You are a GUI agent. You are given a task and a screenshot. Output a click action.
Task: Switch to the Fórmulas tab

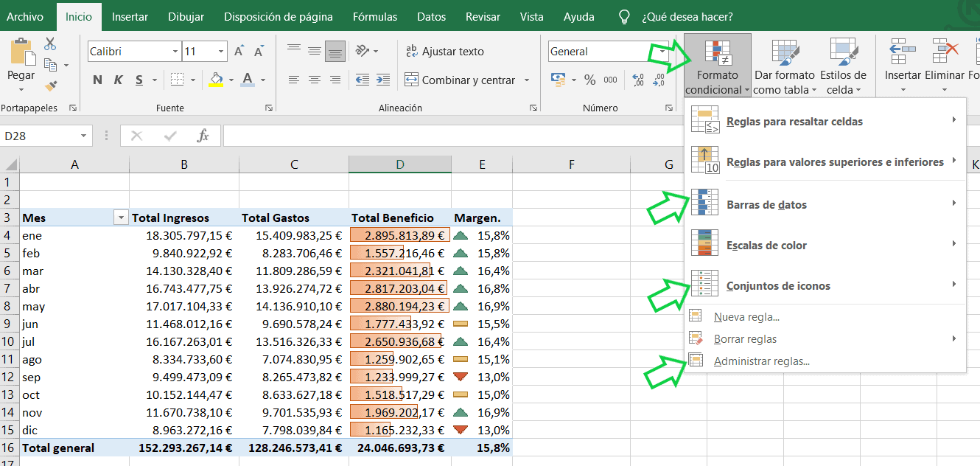375,16
